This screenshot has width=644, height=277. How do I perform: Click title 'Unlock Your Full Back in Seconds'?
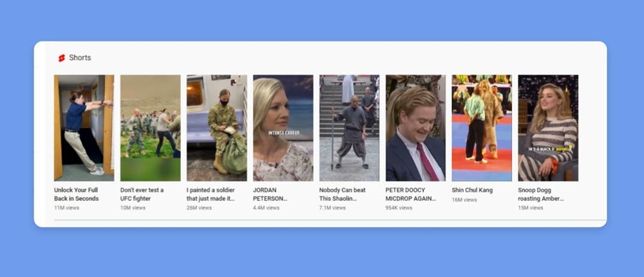77,195
